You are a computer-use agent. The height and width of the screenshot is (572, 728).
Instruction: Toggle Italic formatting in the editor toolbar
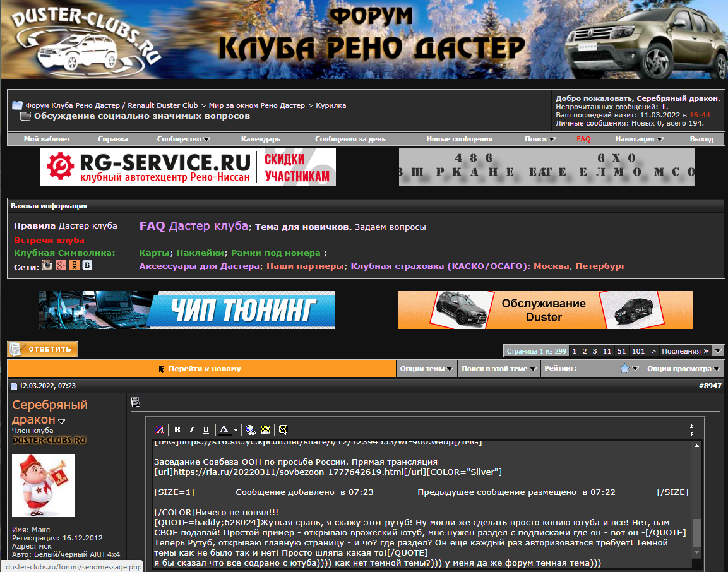(191, 430)
